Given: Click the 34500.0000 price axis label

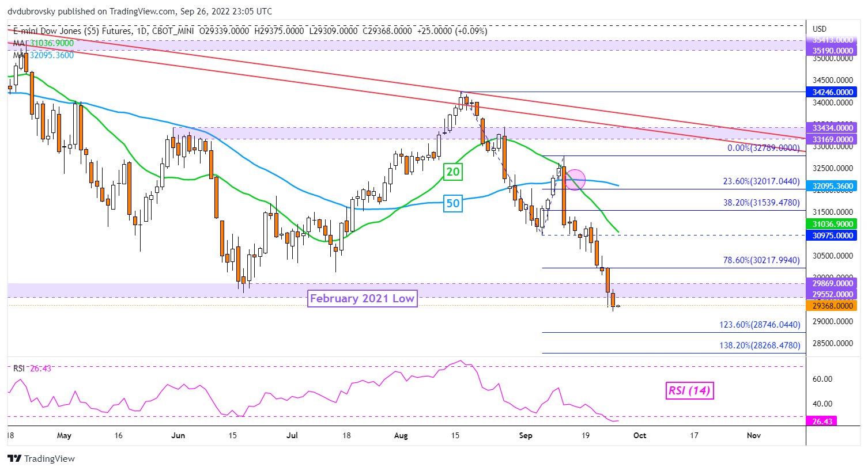Looking at the screenshot, I should point(832,81).
